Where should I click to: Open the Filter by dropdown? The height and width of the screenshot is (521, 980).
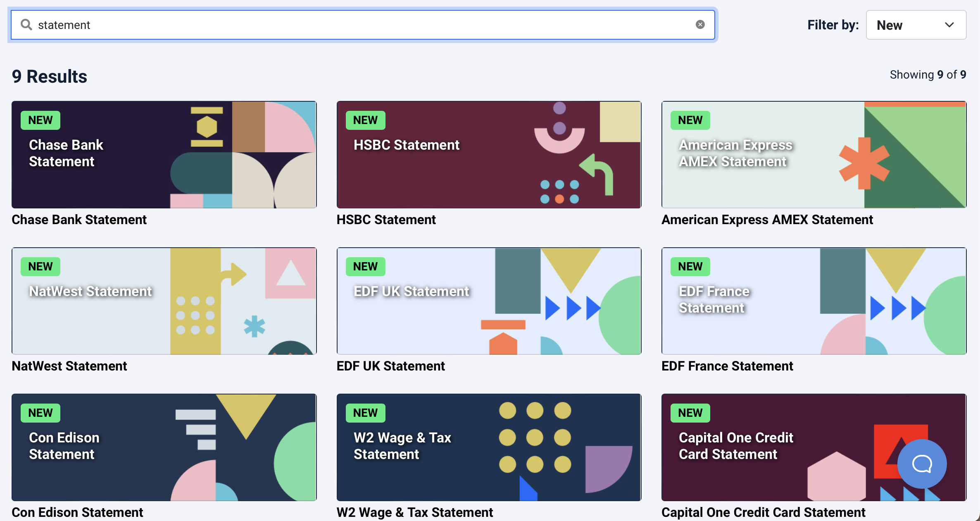(916, 25)
